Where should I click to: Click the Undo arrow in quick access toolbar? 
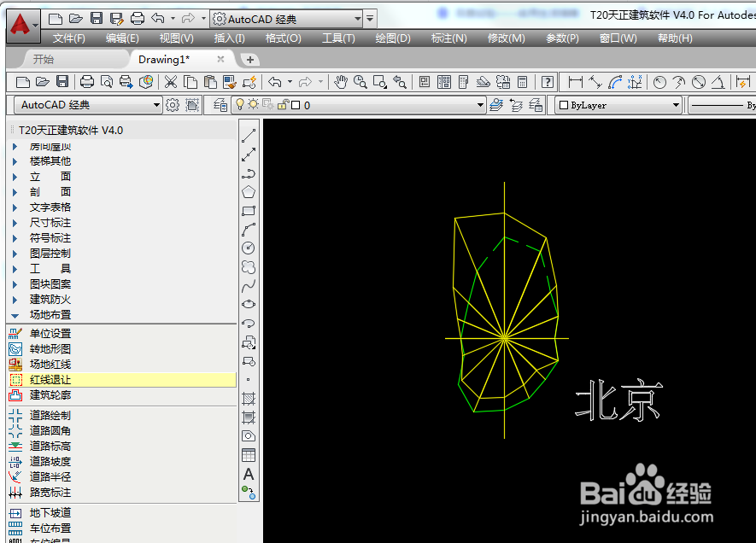coord(158,19)
